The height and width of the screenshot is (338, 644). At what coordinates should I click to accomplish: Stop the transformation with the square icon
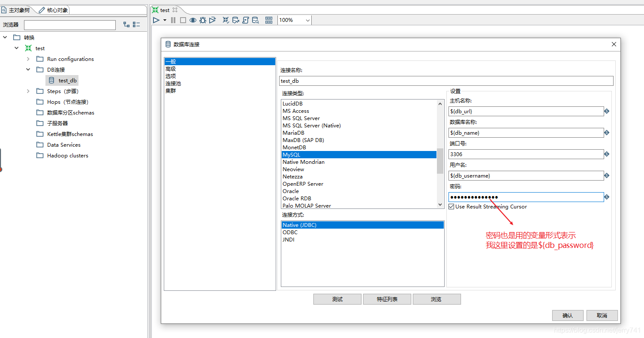(x=183, y=20)
